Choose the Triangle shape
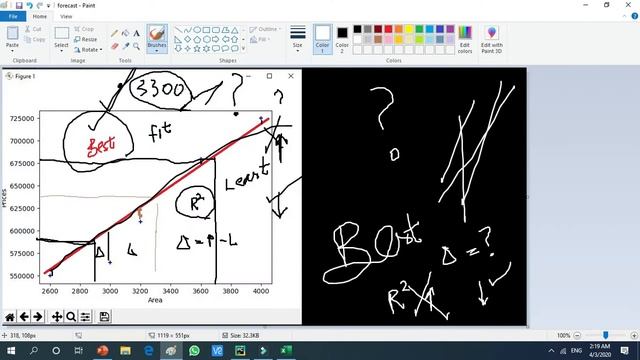The height and width of the screenshot is (360, 640). [x=235, y=30]
